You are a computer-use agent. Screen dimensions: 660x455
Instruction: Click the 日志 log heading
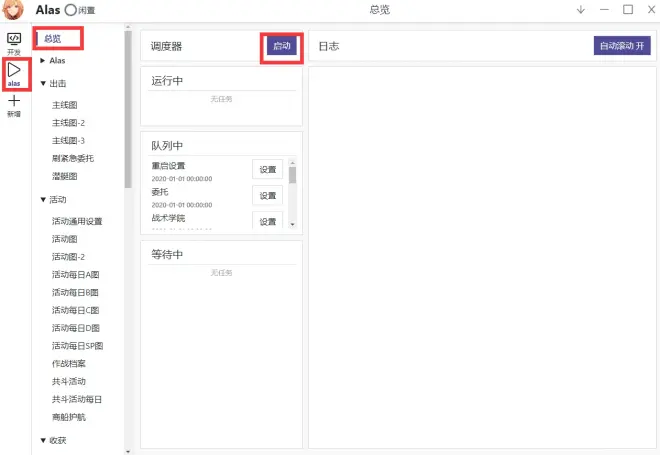(x=329, y=46)
